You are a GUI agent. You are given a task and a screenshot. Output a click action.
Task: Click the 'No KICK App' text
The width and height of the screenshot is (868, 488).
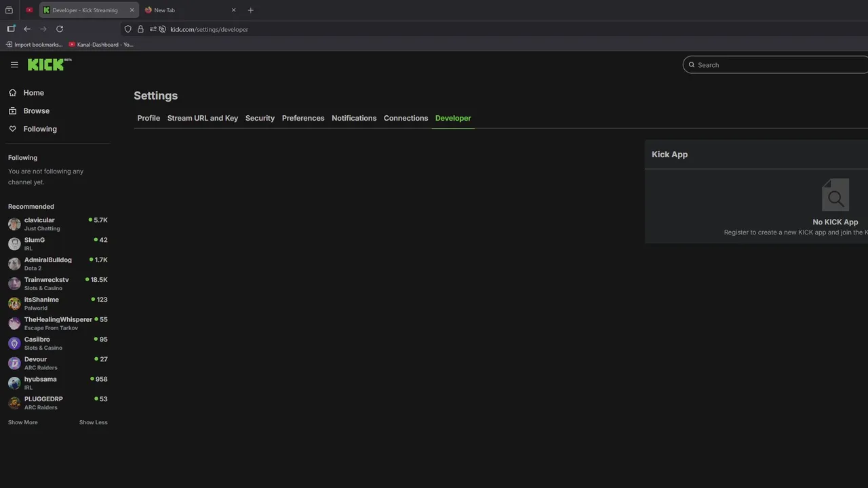pyautogui.click(x=835, y=222)
